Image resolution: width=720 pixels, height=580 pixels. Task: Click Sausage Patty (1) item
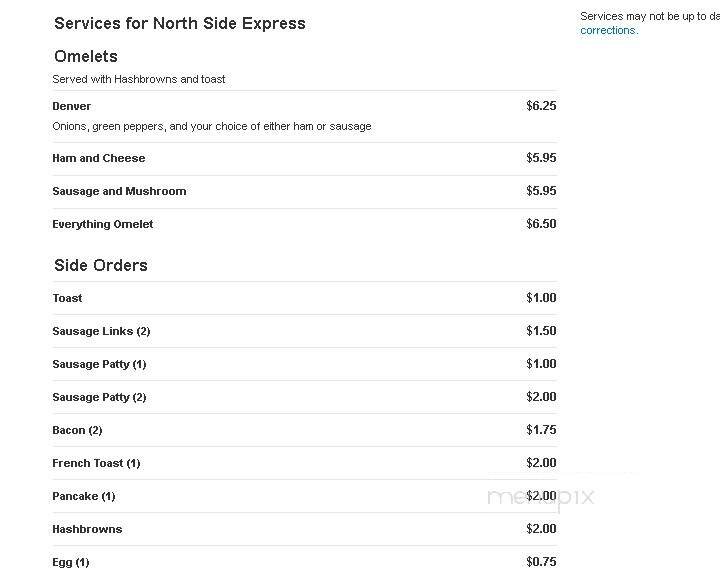click(99, 364)
